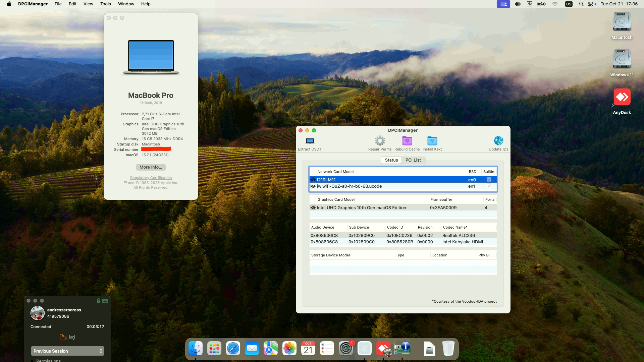Click the More Info button
Viewport: 644px width, 362px height.
coord(151,167)
